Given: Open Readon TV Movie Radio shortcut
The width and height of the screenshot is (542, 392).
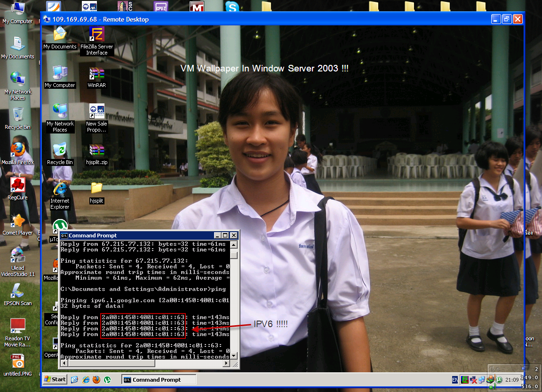Looking at the screenshot, I should [17, 333].
